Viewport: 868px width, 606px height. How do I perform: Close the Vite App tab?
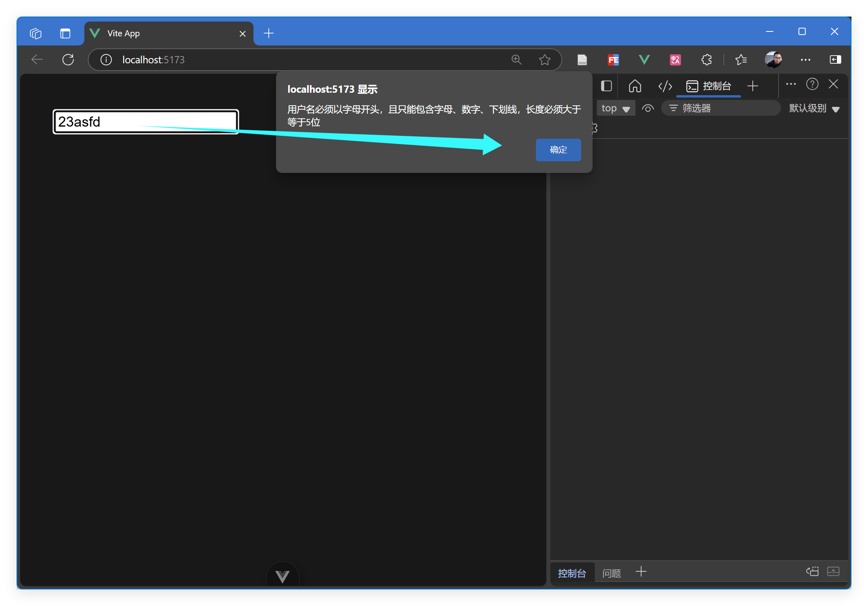(x=243, y=34)
